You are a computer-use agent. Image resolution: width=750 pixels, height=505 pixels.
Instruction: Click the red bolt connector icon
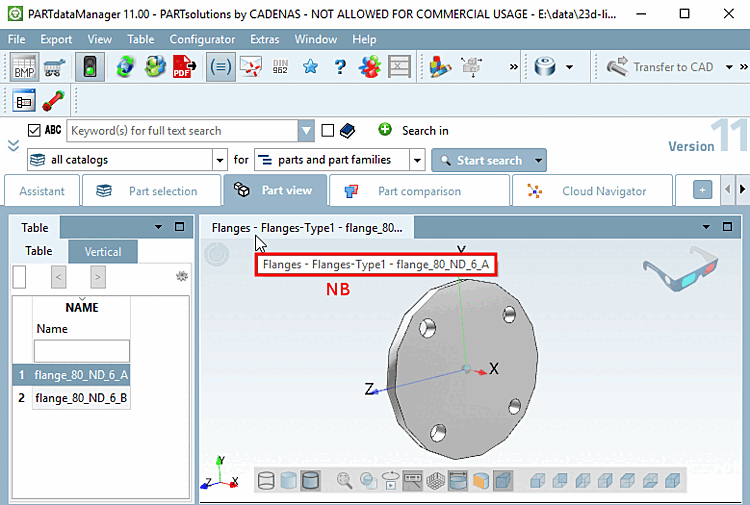point(54,101)
